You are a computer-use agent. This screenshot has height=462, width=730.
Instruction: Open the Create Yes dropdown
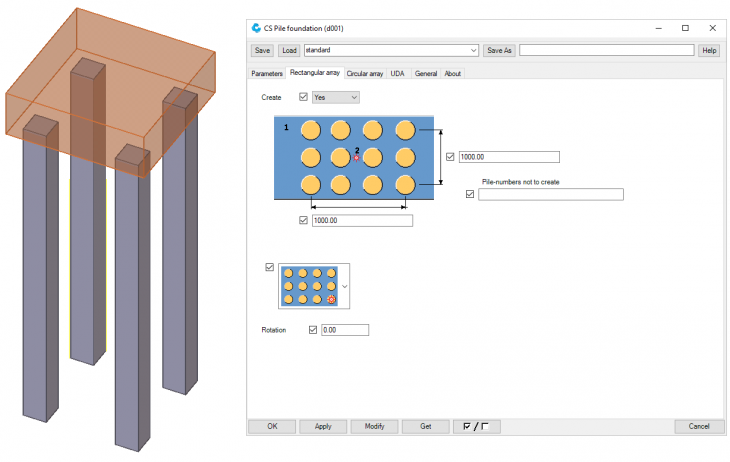[x=336, y=97]
